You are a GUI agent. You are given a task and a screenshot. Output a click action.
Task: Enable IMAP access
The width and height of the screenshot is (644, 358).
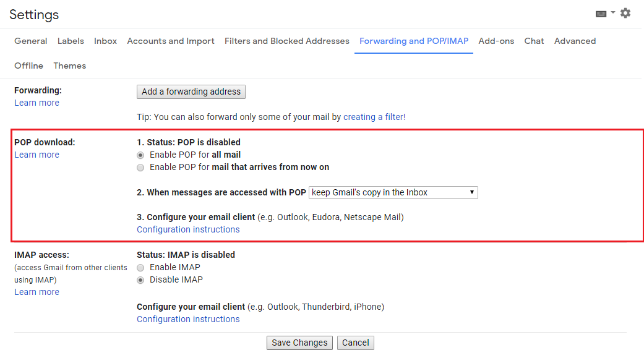pos(140,267)
